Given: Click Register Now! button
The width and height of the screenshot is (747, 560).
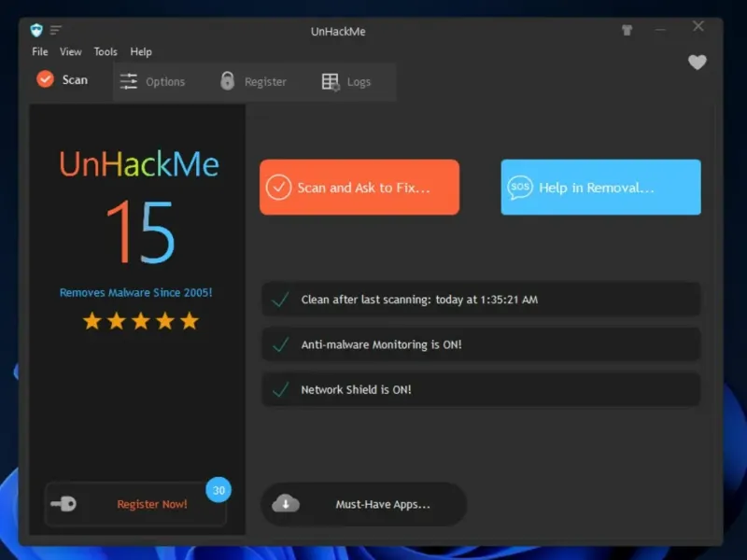Looking at the screenshot, I should [135, 504].
